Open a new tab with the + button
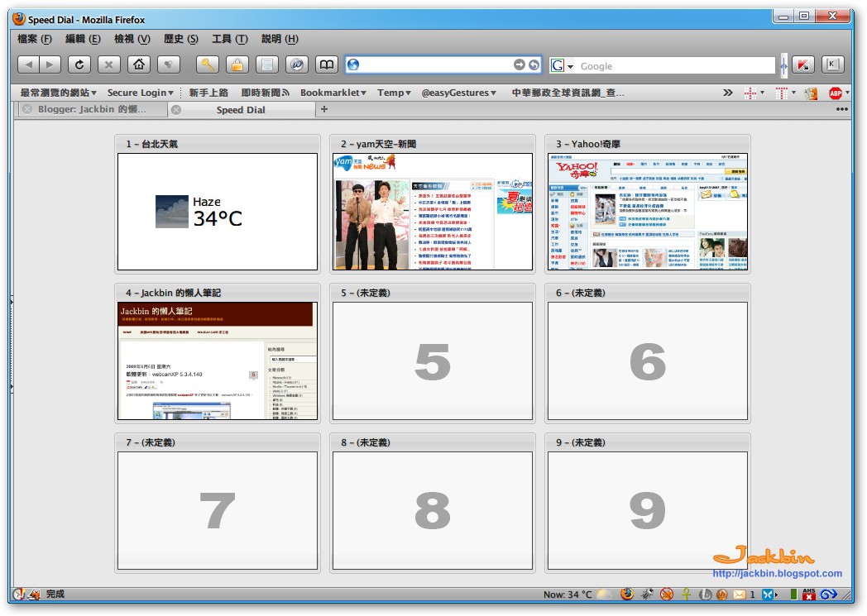This screenshot has height=616, width=867. (x=323, y=108)
